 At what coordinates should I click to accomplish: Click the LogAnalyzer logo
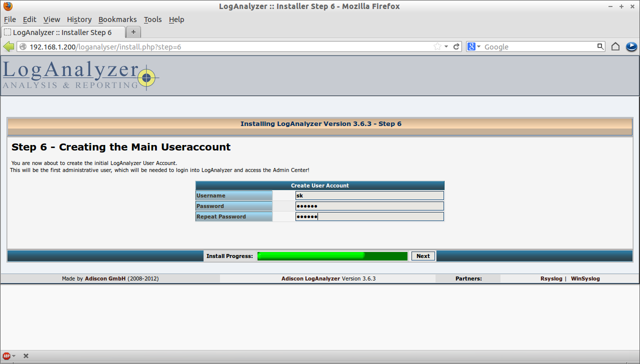[80, 75]
